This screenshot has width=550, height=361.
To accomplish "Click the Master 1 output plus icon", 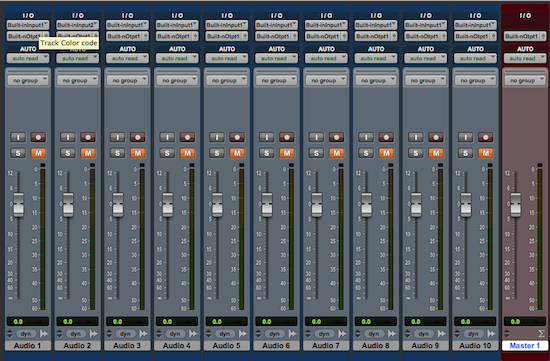I will coord(544,36).
